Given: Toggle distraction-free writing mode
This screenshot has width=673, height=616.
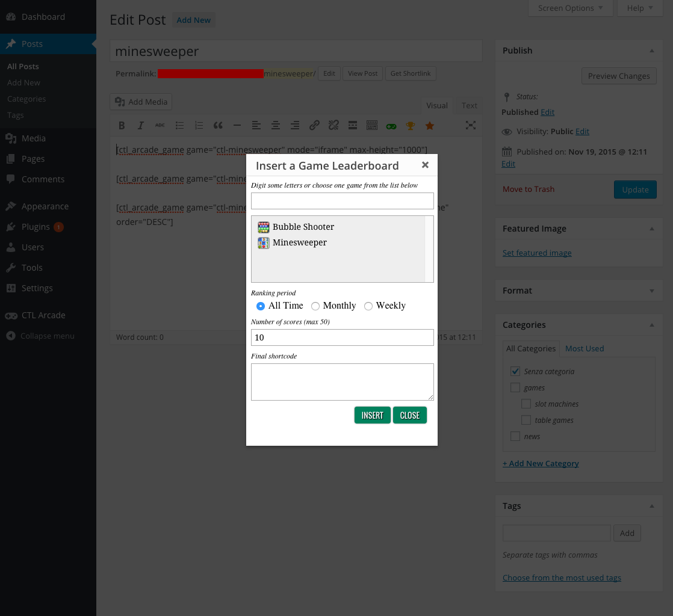Looking at the screenshot, I should (470, 125).
